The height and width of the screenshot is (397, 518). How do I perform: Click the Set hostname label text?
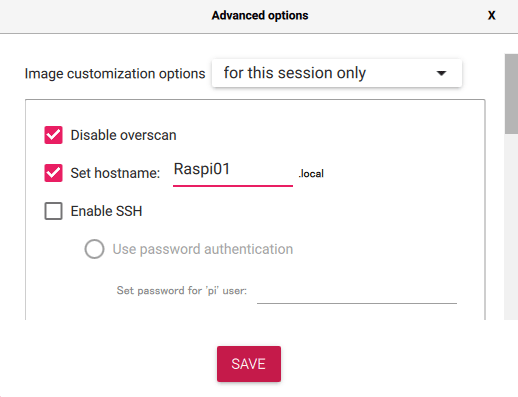[115, 173]
